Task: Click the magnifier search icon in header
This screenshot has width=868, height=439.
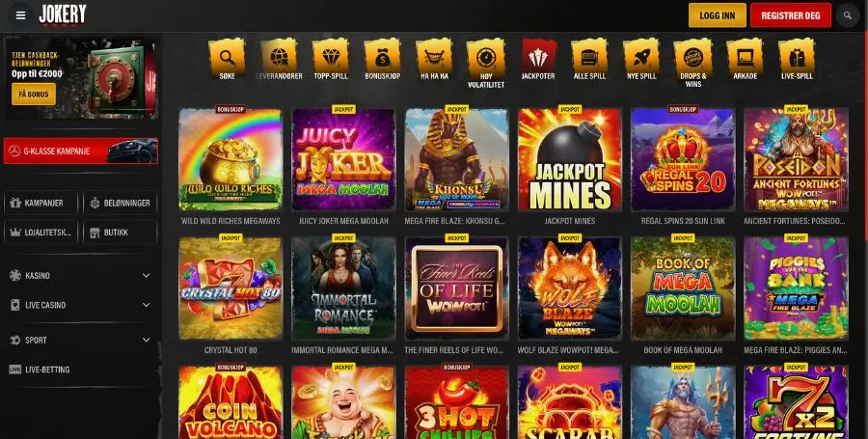Action: (848, 15)
